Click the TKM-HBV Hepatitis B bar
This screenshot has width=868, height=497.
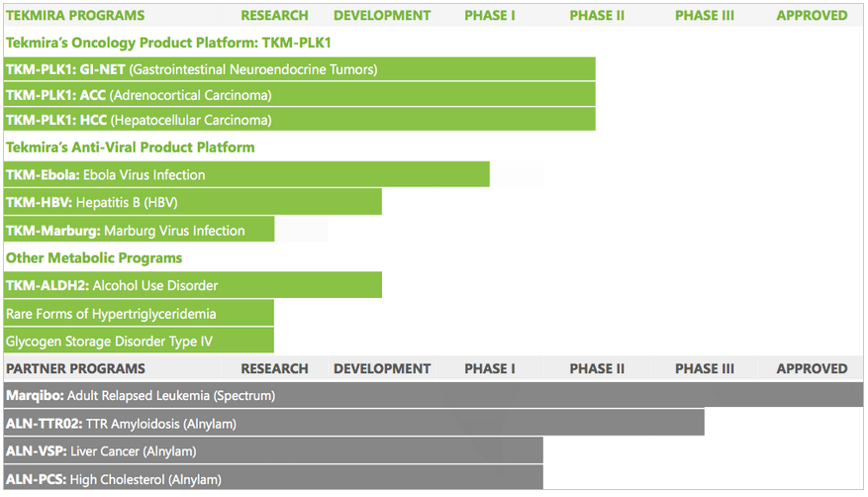pyautogui.click(x=193, y=202)
